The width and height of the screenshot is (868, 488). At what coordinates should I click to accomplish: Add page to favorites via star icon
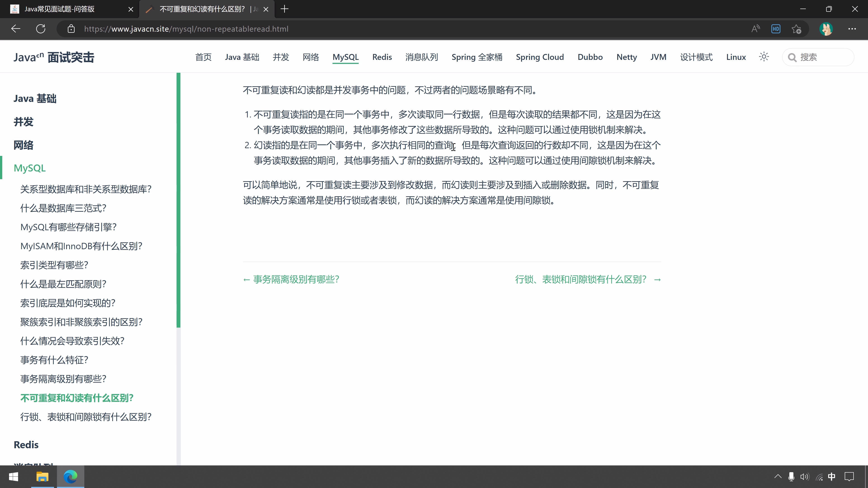[x=796, y=29]
